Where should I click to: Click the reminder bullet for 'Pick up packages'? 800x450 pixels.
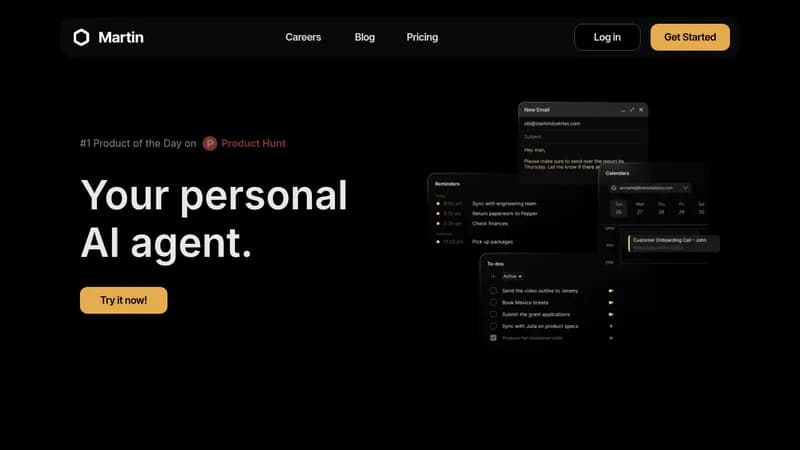point(438,242)
